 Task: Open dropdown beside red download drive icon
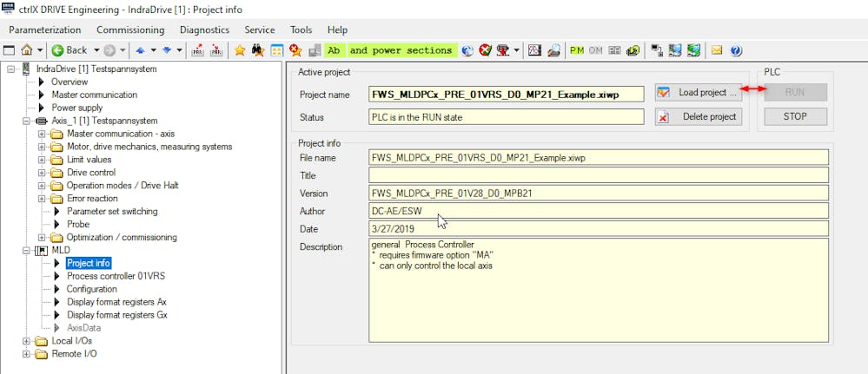[x=517, y=50]
